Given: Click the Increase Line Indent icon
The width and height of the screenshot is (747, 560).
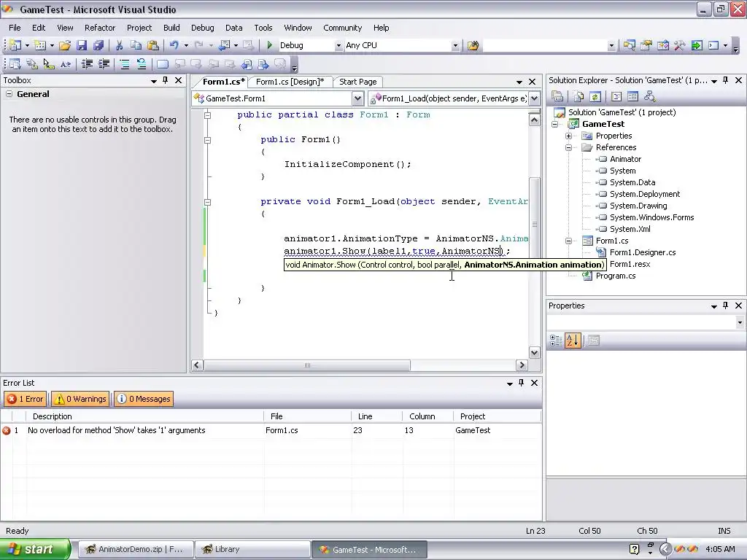Looking at the screenshot, I should [x=104, y=64].
